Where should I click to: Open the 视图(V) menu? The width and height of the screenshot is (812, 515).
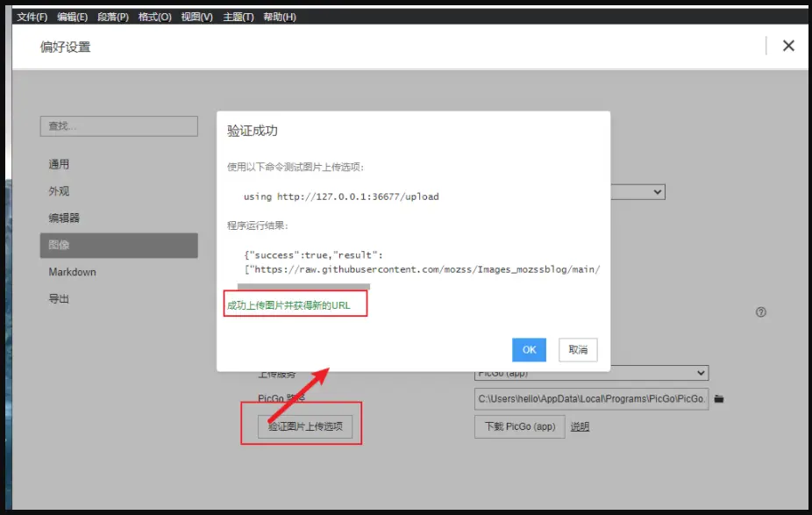click(x=196, y=17)
